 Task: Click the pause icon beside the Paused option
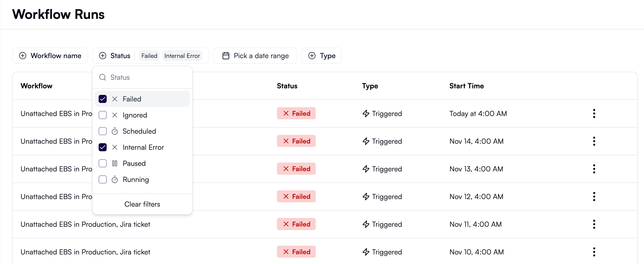coord(115,163)
